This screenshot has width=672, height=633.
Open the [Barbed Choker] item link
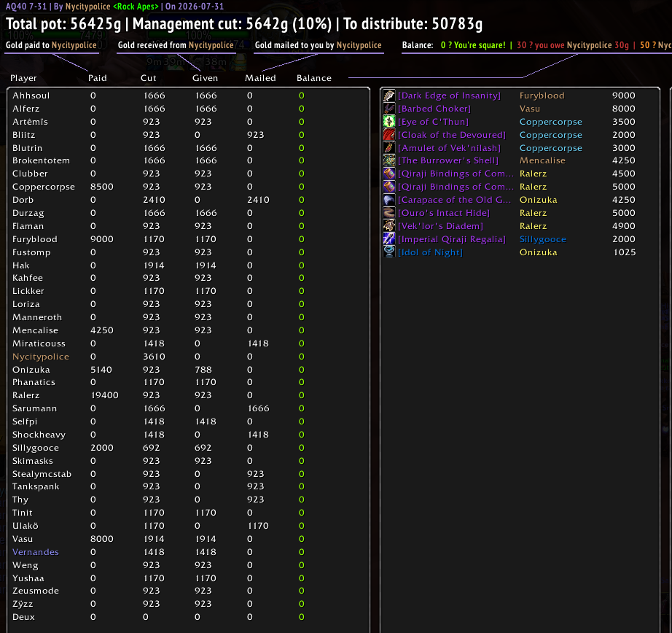434,109
